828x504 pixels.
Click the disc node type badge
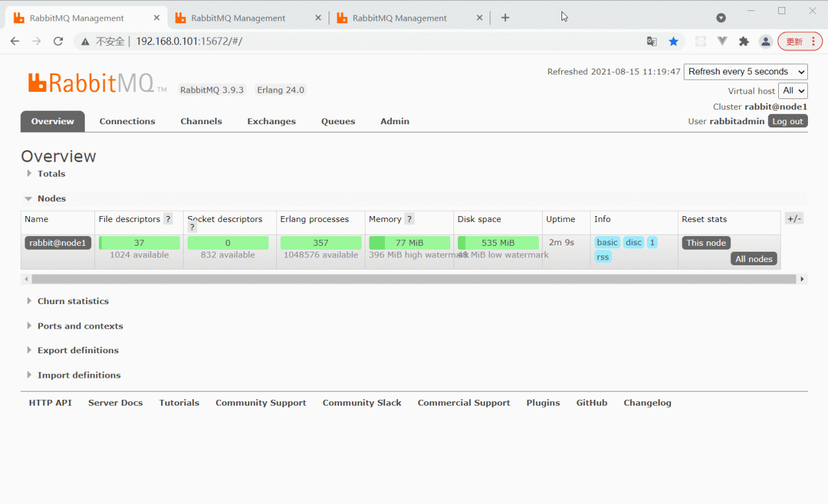point(633,242)
